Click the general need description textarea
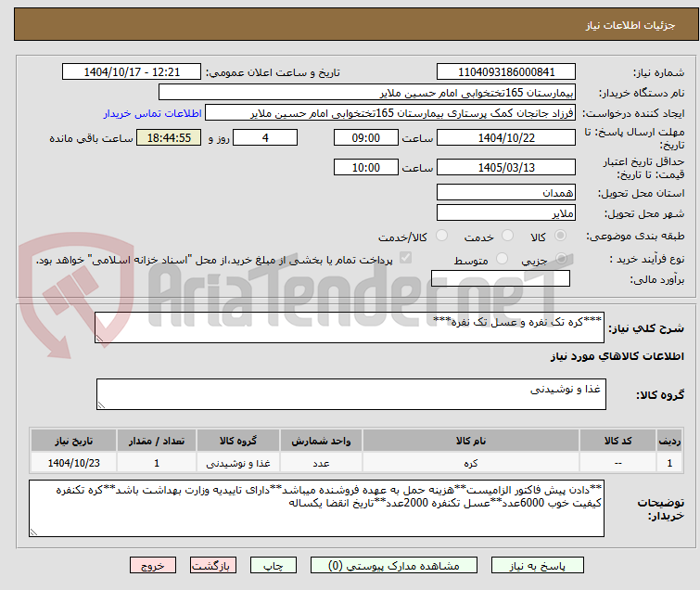The height and width of the screenshot is (590, 700). click(x=350, y=327)
